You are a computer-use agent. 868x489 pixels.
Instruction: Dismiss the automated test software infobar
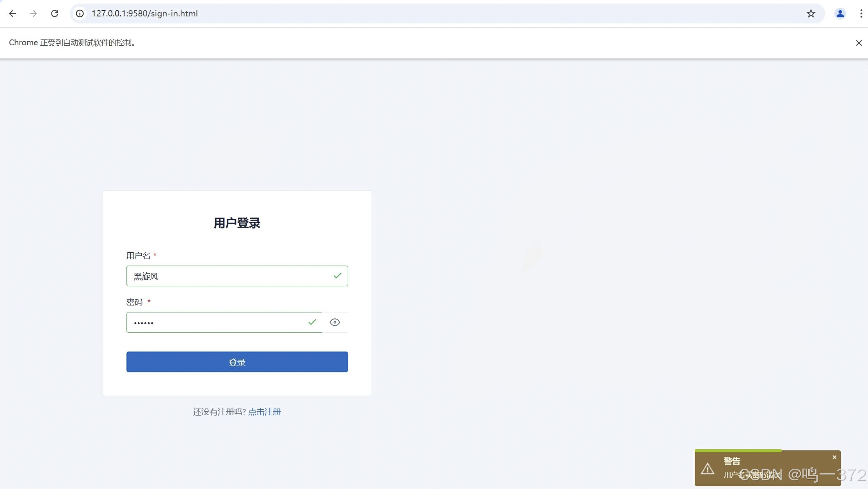tap(859, 43)
